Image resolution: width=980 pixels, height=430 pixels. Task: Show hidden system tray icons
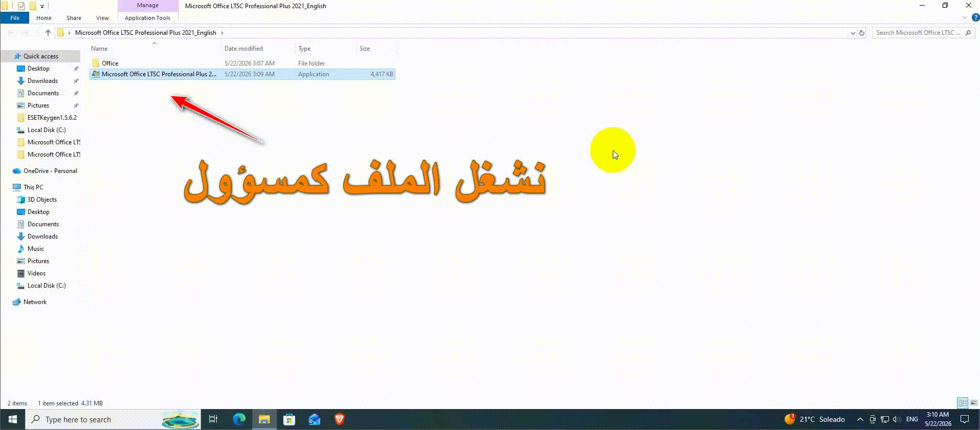click(x=860, y=419)
